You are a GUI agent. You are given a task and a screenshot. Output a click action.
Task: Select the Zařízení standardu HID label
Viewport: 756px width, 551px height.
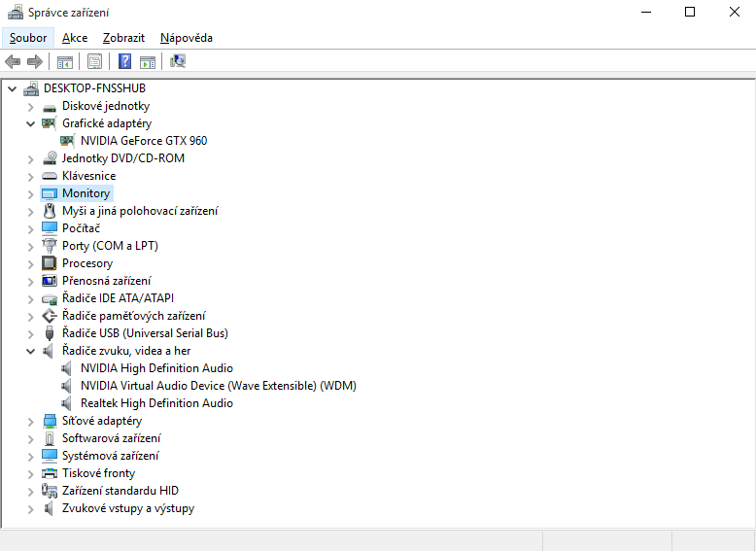[x=120, y=491]
